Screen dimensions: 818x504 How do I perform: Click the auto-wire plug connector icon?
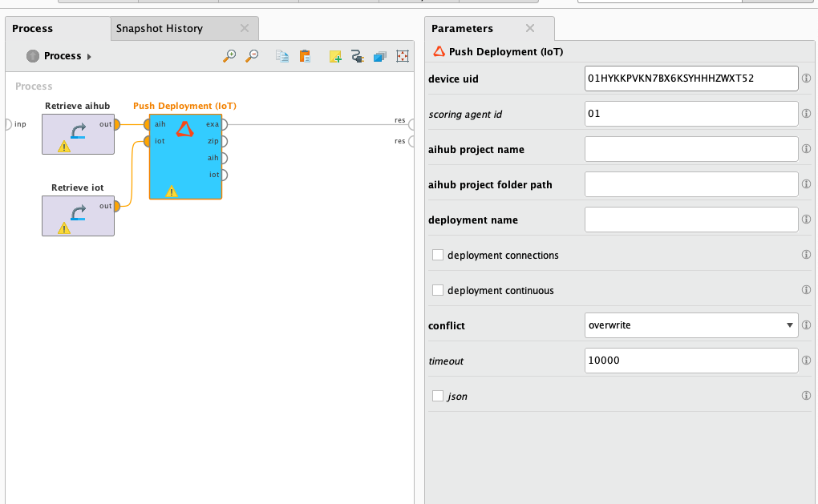358,56
